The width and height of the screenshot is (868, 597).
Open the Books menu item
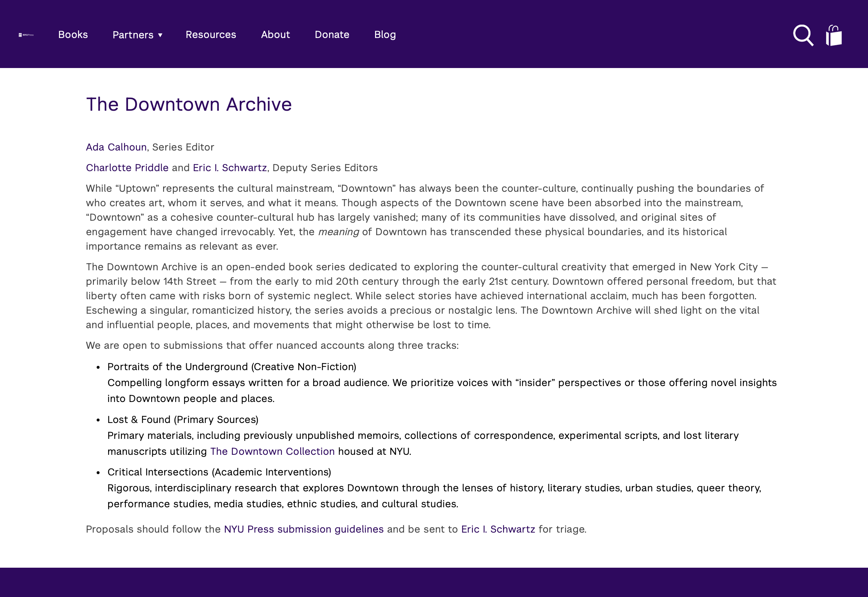click(x=73, y=34)
